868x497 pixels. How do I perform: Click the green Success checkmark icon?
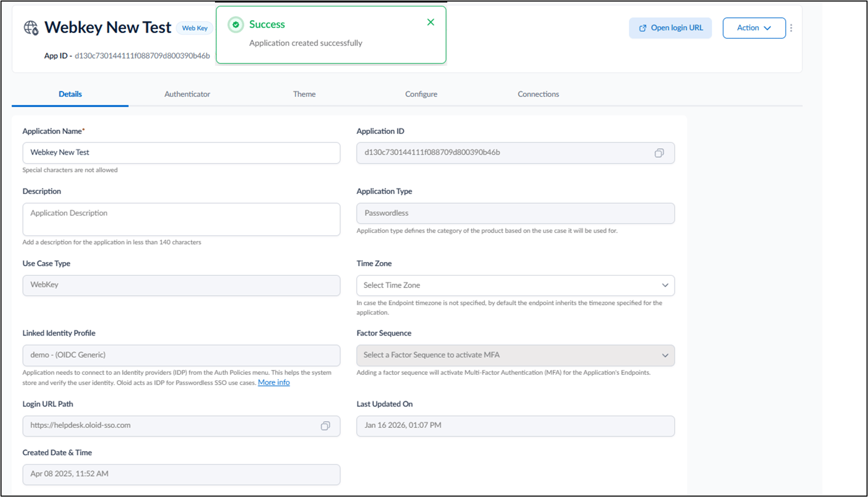[x=235, y=25]
